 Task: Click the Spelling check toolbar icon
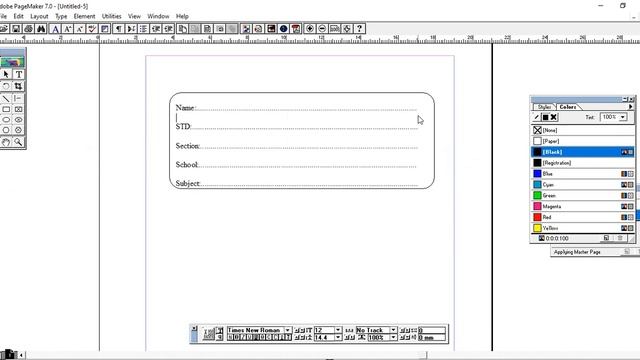click(x=92, y=29)
